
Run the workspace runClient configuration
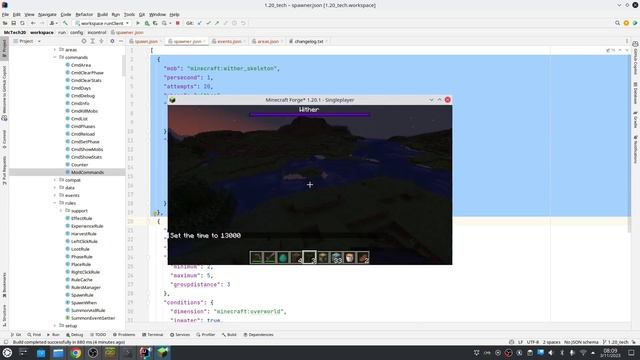[138, 23]
